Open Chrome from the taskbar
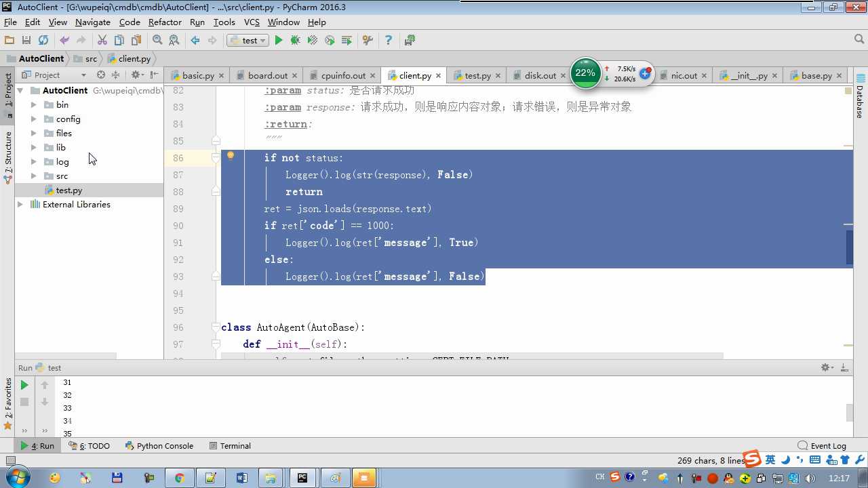 coord(179,478)
